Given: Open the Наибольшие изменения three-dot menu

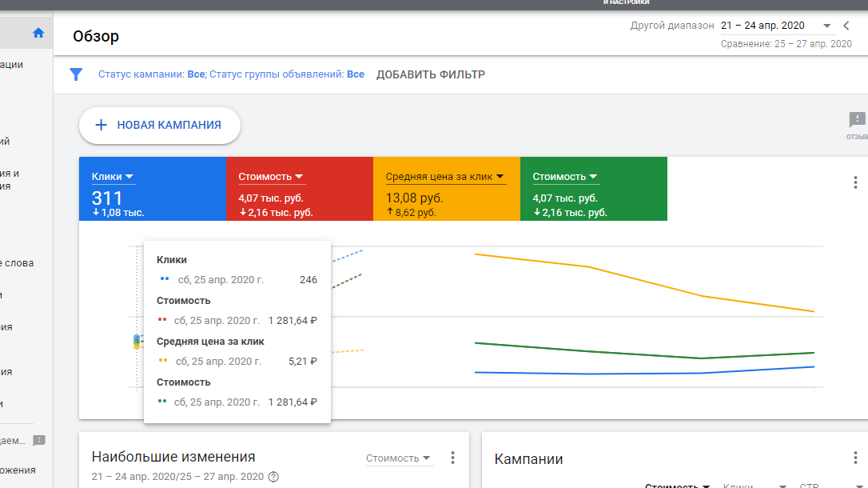Looking at the screenshot, I should (452, 458).
